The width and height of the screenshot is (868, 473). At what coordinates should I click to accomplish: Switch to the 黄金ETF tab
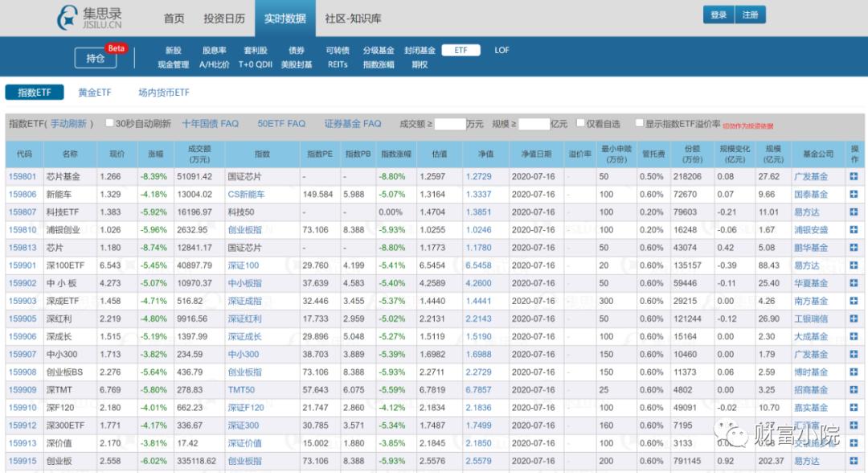(94, 92)
